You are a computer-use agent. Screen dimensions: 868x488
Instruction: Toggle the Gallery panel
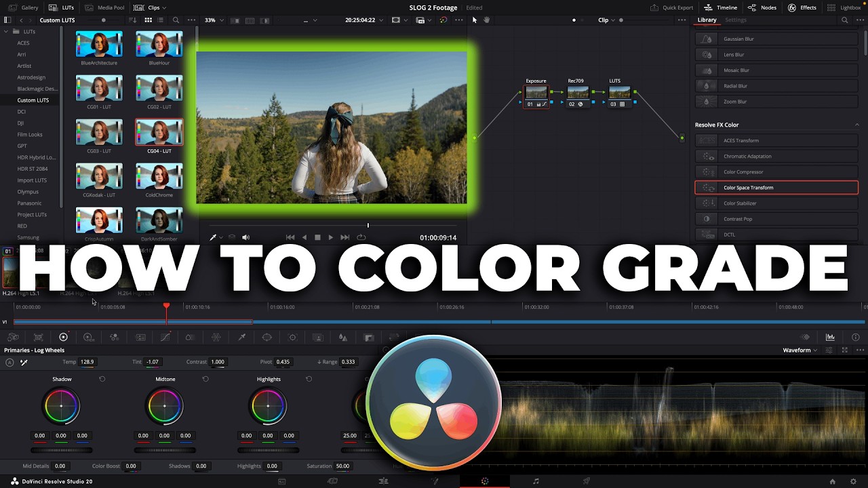click(22, 7)
